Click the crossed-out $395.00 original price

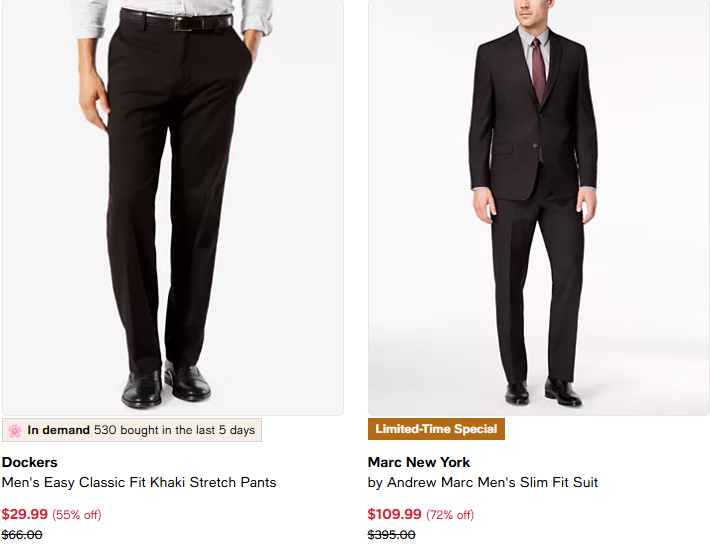(x=392, y=535)
